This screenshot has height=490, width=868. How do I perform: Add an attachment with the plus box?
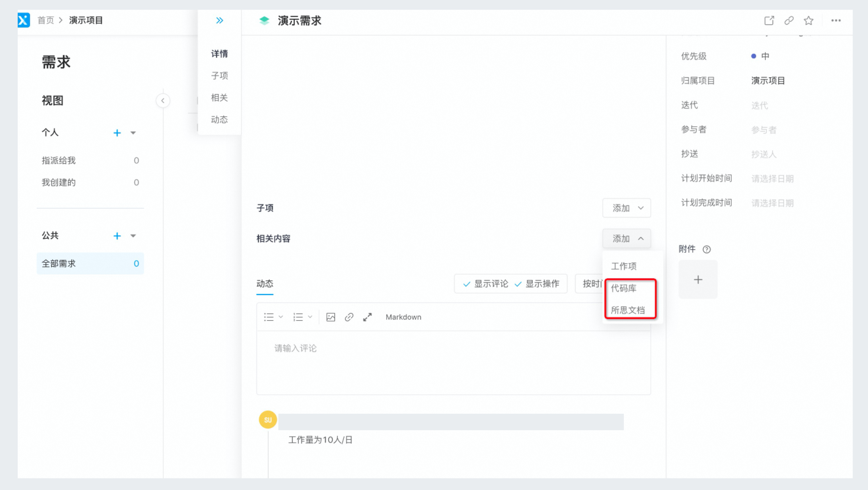click(698, 279)
